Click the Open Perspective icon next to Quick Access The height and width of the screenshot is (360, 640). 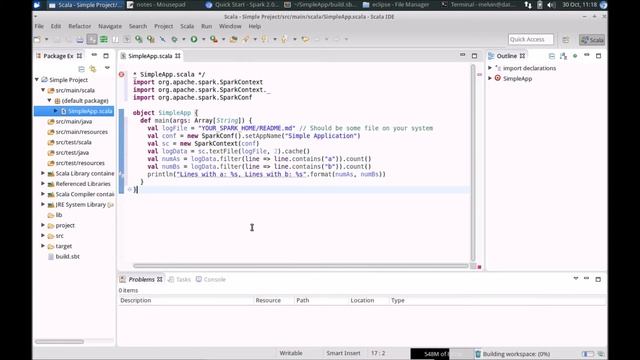(x=565, y=40)
